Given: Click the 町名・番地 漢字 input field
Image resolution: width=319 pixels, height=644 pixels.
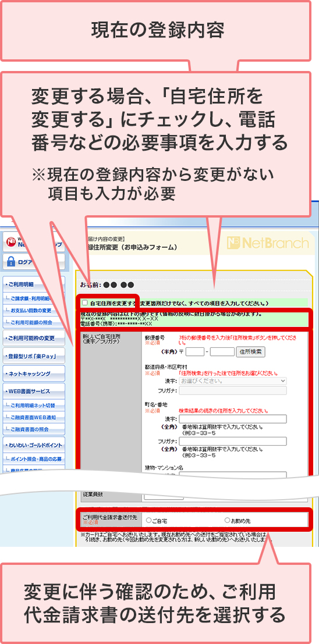Looking at the screenshot, I should [233, 419].
